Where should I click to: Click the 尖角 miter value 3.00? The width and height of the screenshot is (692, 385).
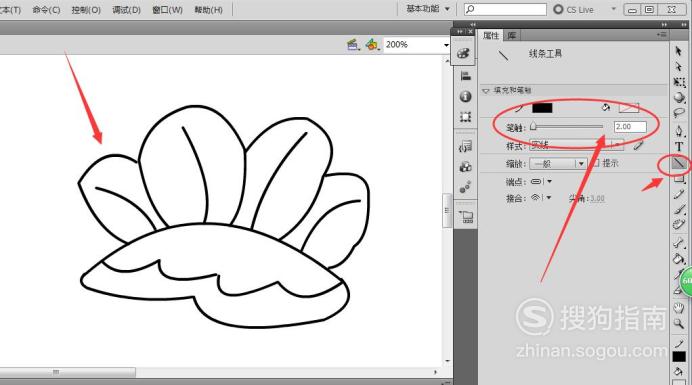pos(597,198)
